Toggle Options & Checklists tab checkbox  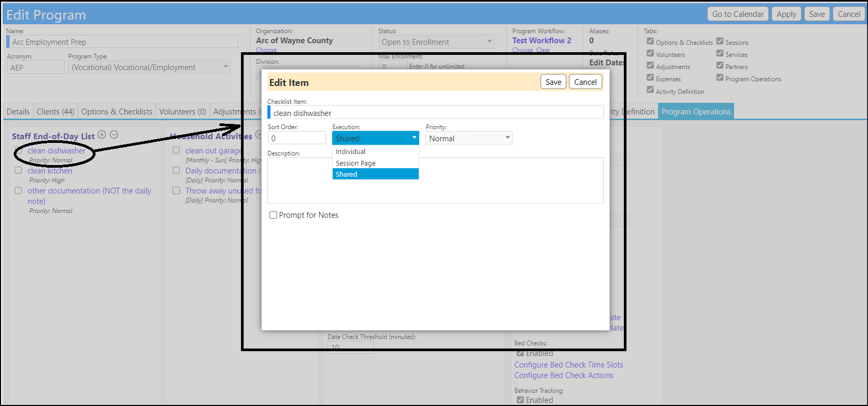tap(650, 41)
